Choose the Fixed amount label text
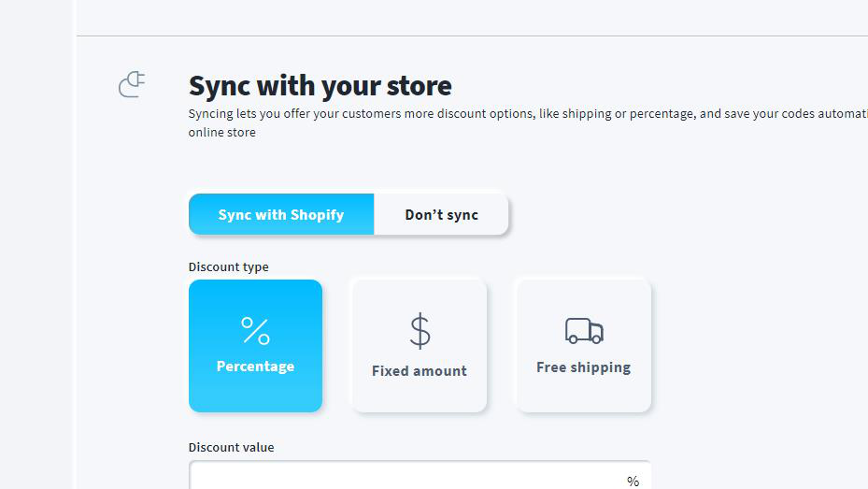 click(x=420, y=371)
